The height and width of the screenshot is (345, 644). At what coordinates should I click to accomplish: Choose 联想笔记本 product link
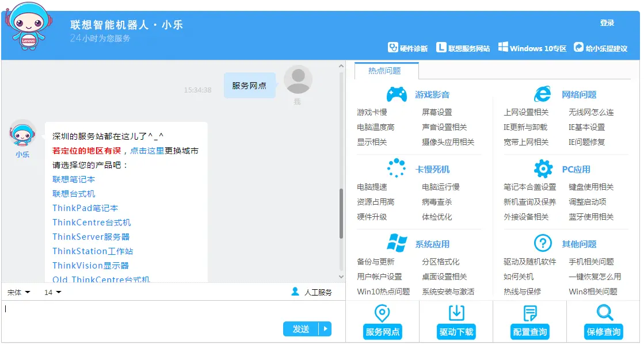74,179
